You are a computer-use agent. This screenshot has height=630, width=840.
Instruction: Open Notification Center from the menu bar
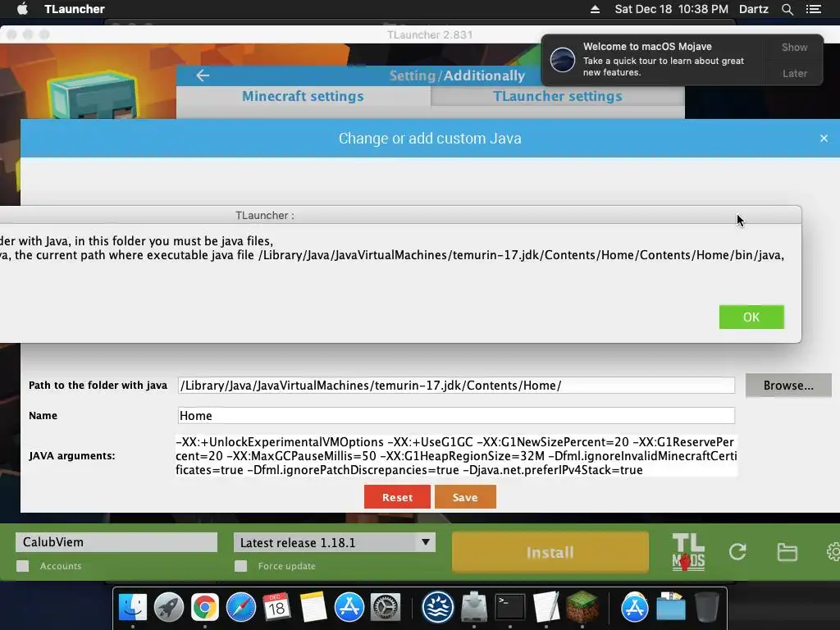point(813,9)
